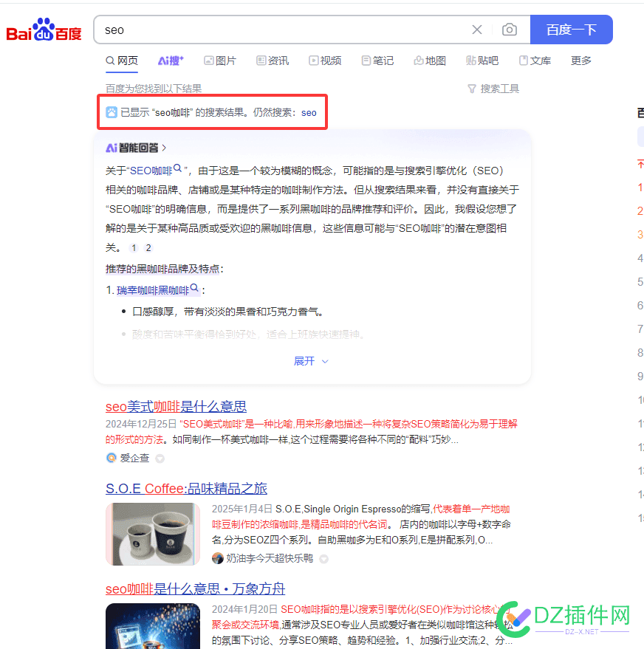Open citation reference 1
Viewport: 644px width, 649px height.
click(134, 247)
